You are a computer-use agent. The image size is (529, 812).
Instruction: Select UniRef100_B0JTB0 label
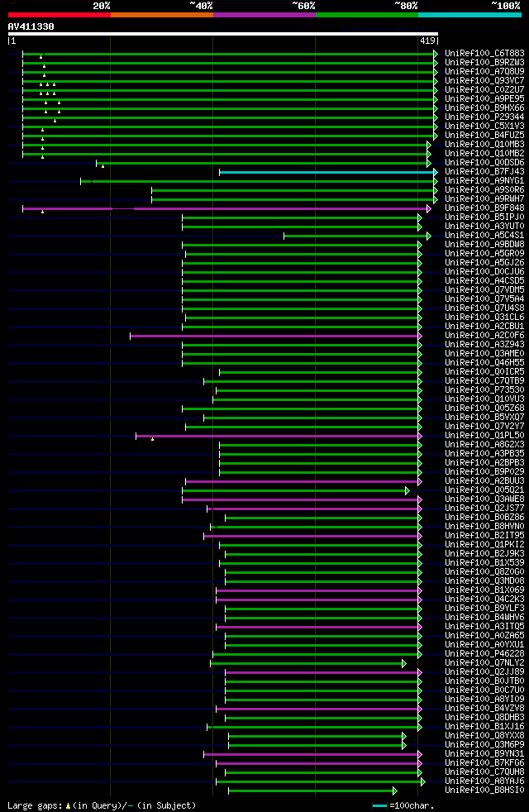tap(484, 681)
